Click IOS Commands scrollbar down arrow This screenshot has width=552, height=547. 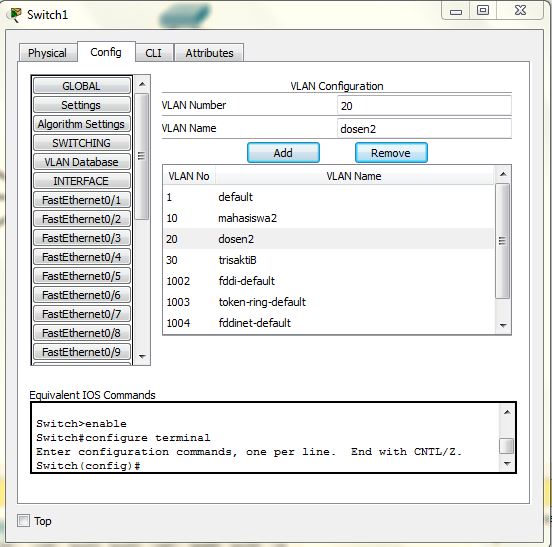507,464
